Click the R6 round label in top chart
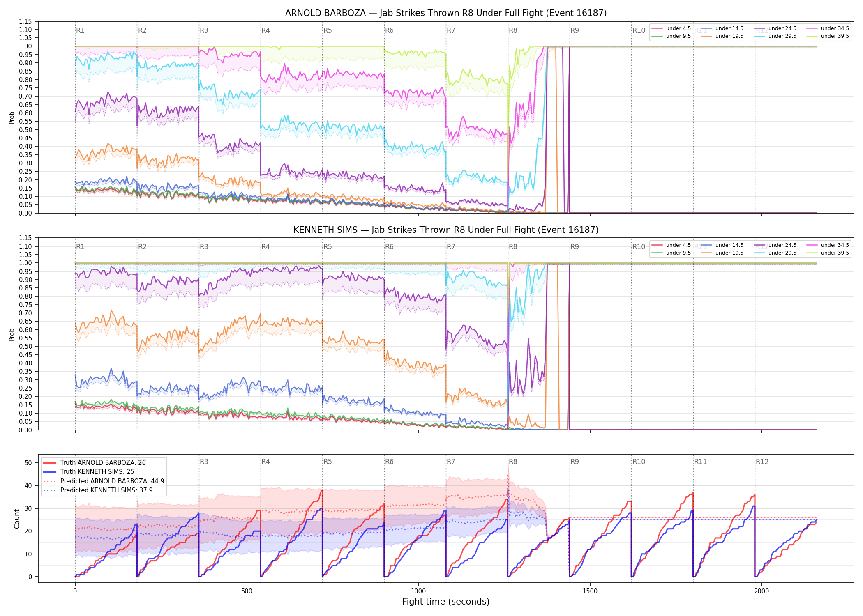Viewport: 863px width, 616px height. point(389,30)
